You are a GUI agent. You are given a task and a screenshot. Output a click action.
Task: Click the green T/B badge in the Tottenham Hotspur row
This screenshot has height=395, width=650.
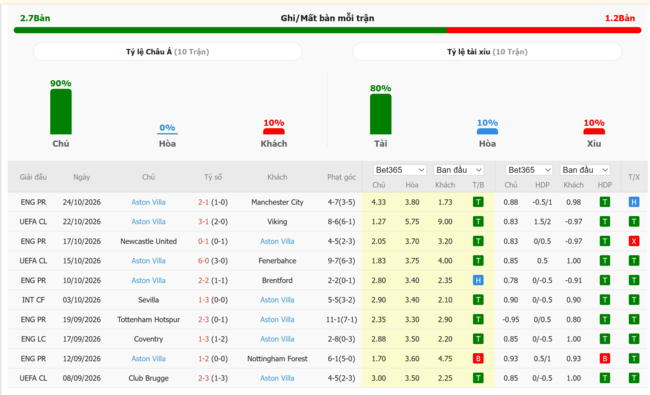pos(478,319)
